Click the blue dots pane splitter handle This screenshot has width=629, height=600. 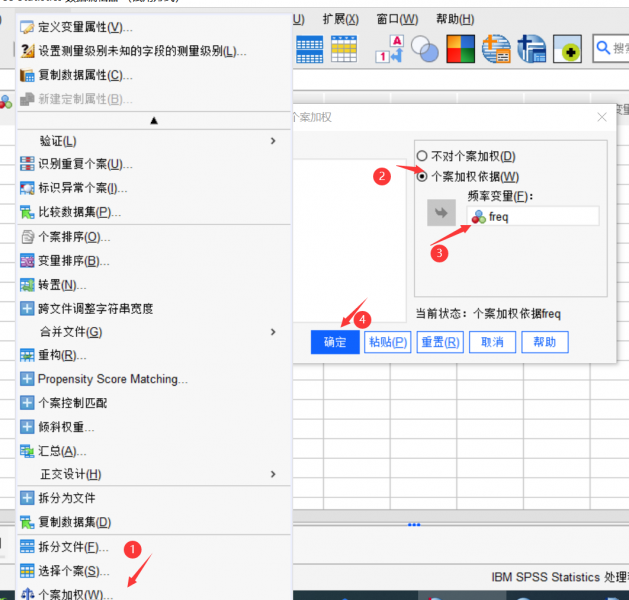coord(414,525)
